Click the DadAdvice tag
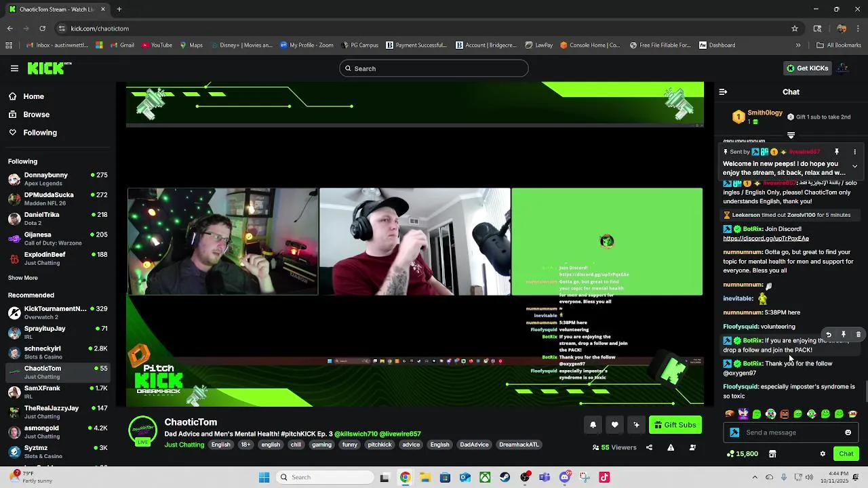868x488 pixels. 474,445
